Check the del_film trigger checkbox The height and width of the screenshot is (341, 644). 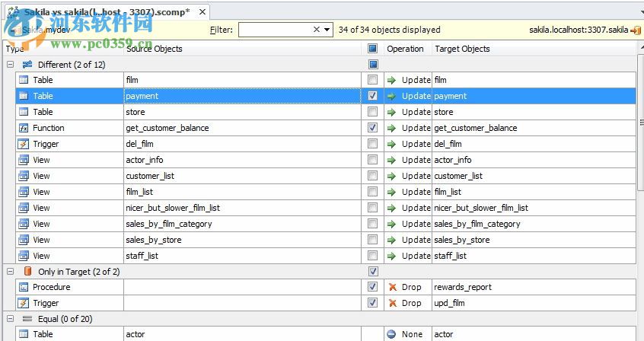(x=372, y=144)
